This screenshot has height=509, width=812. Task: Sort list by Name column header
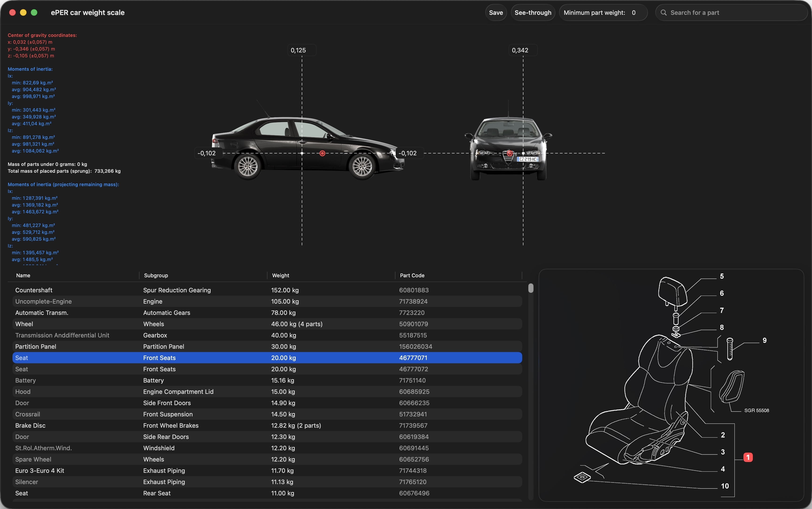[x=23, y=275]
